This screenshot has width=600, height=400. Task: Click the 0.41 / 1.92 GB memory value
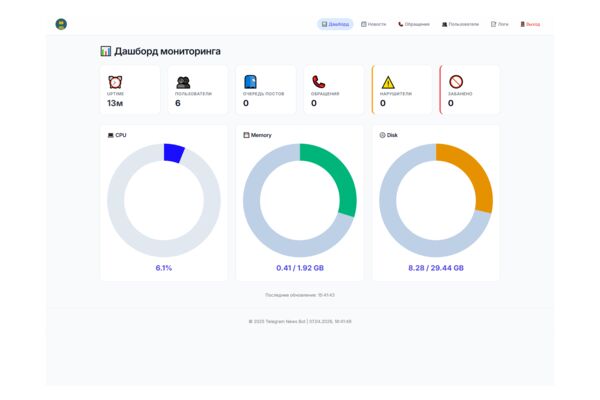[x=300, y=268]
